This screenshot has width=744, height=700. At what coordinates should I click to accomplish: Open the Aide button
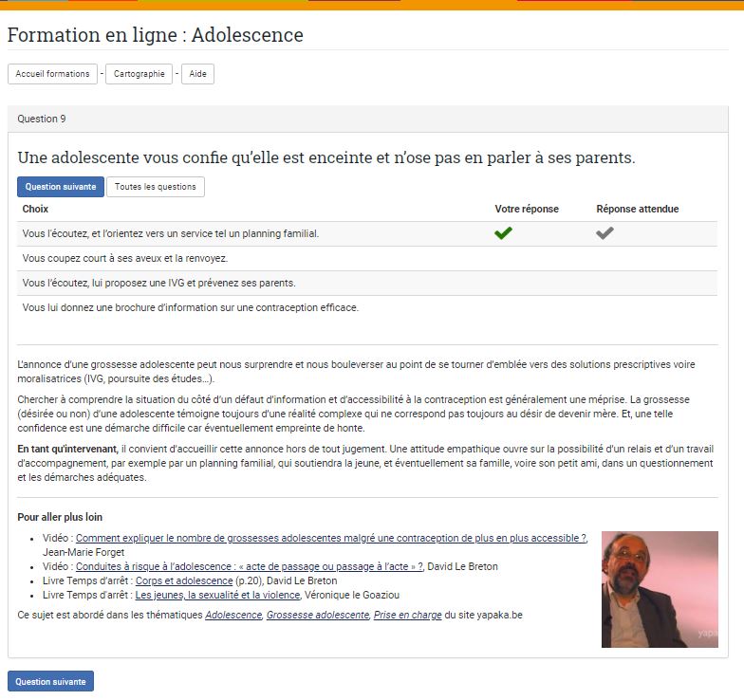[197, 74]
